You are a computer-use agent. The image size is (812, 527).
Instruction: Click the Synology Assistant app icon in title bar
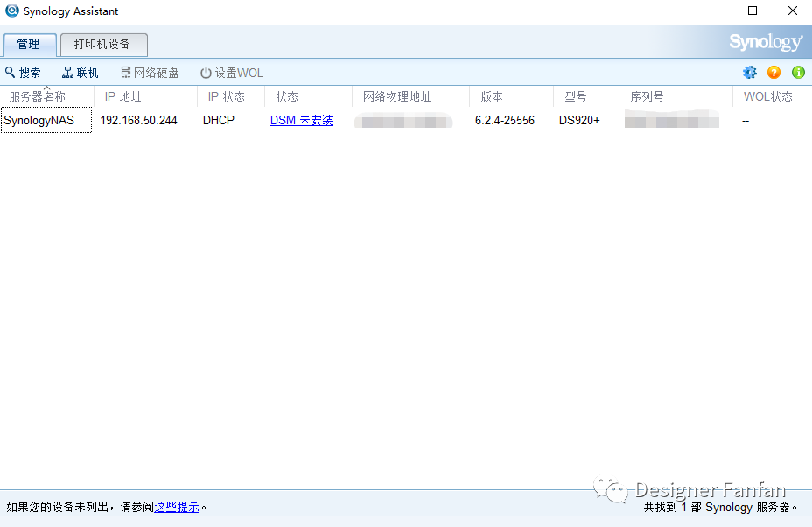(12, 11)
